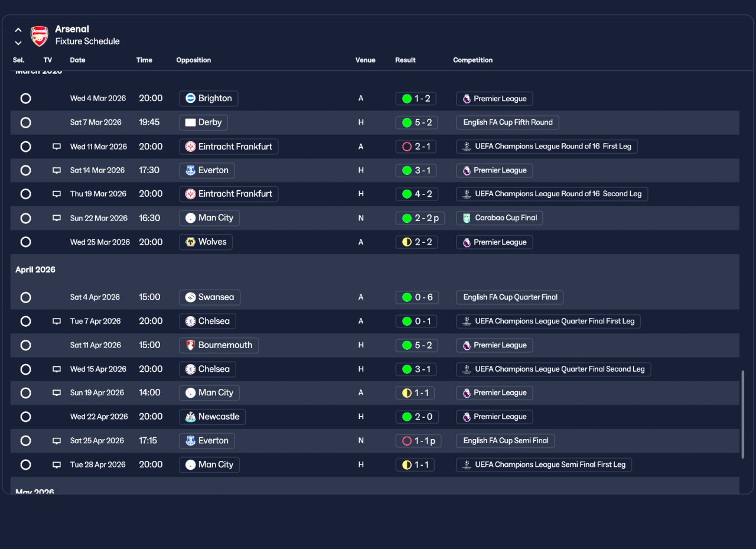Click the green win dot beside the 2 - 0 result
Image resolution: width=756 pixels, height=549 pixels.
406,417
